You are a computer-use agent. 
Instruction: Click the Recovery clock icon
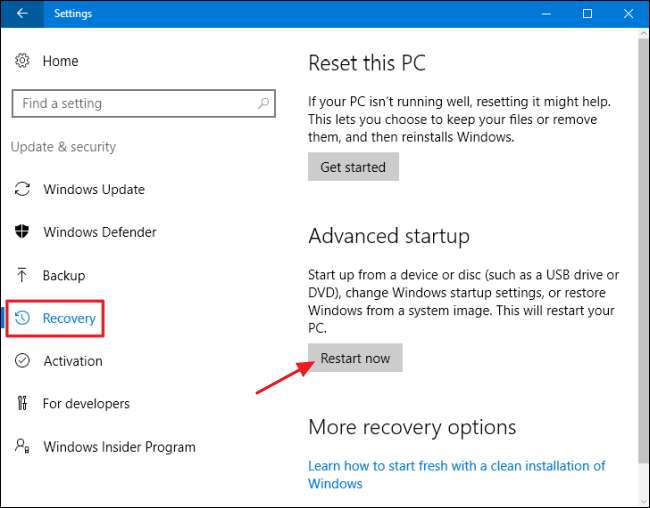[x=22, y=318]
